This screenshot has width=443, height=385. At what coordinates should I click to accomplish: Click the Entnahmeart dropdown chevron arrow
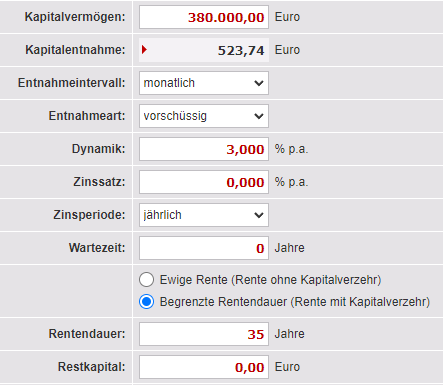pyautogui.click(x=259, y=116)
